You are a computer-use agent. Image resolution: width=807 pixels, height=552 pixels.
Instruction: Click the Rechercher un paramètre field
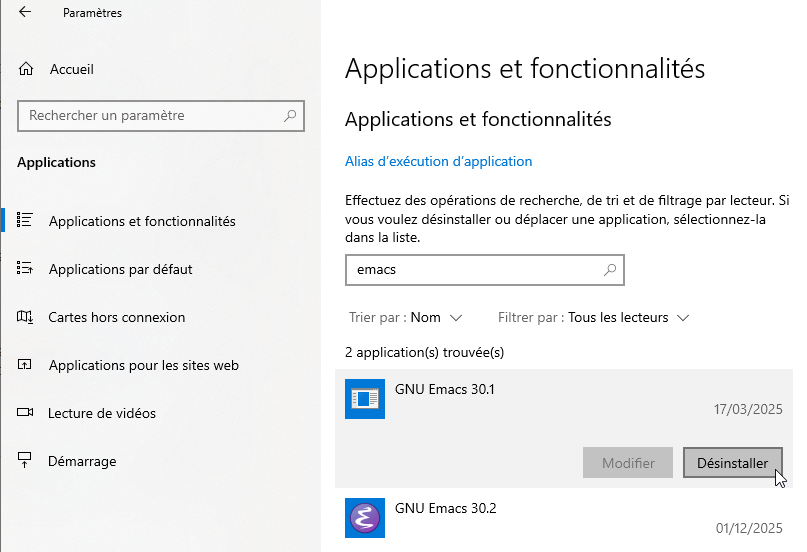click(150, 116)
